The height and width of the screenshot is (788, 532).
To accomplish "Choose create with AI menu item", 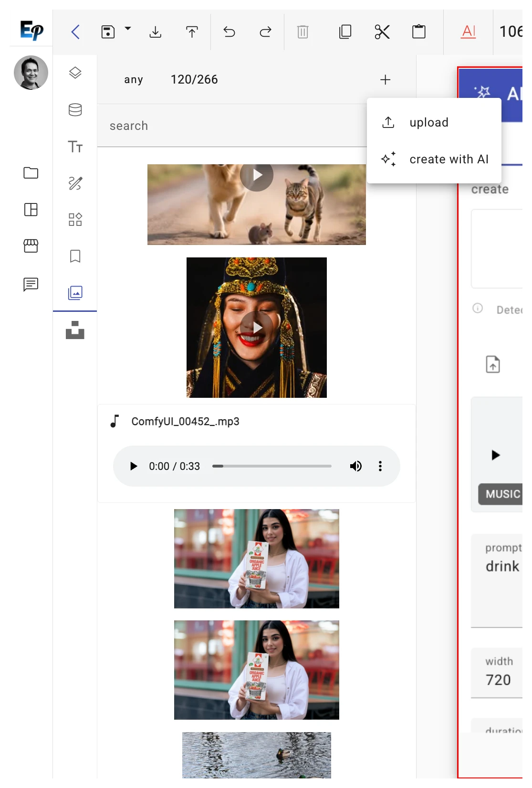I will 434,159.
